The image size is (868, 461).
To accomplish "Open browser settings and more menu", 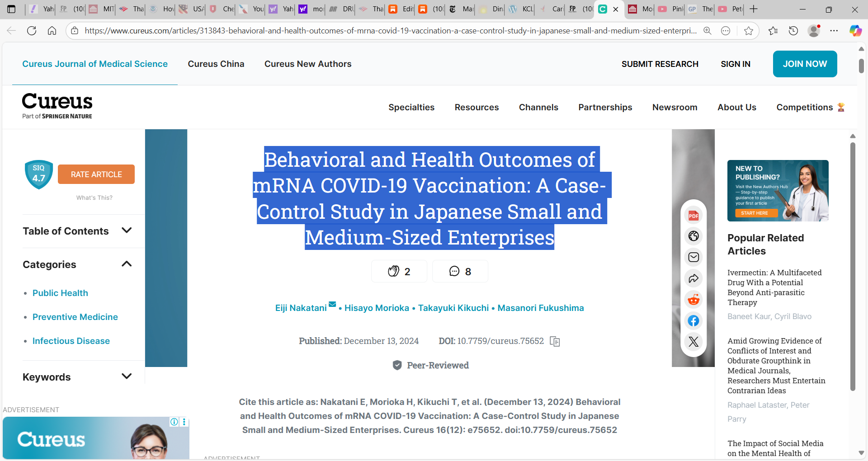I will click(x=834, y=31).
